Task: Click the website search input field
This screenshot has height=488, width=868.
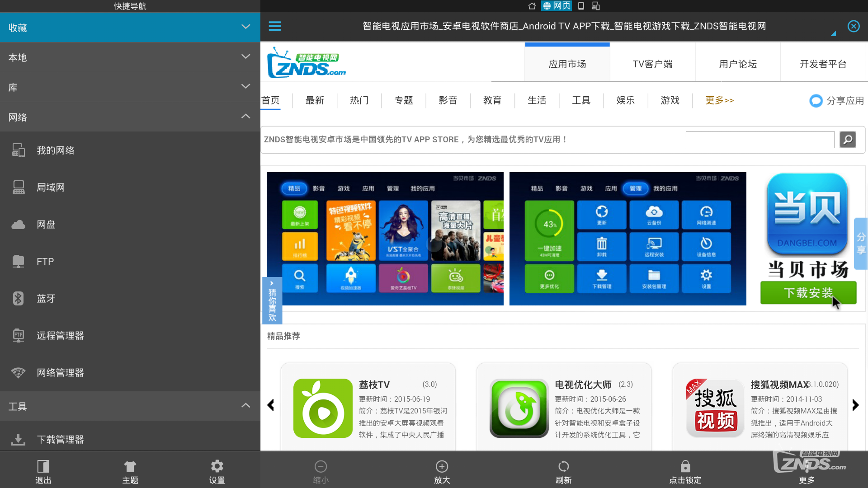Action: point(760,140)
